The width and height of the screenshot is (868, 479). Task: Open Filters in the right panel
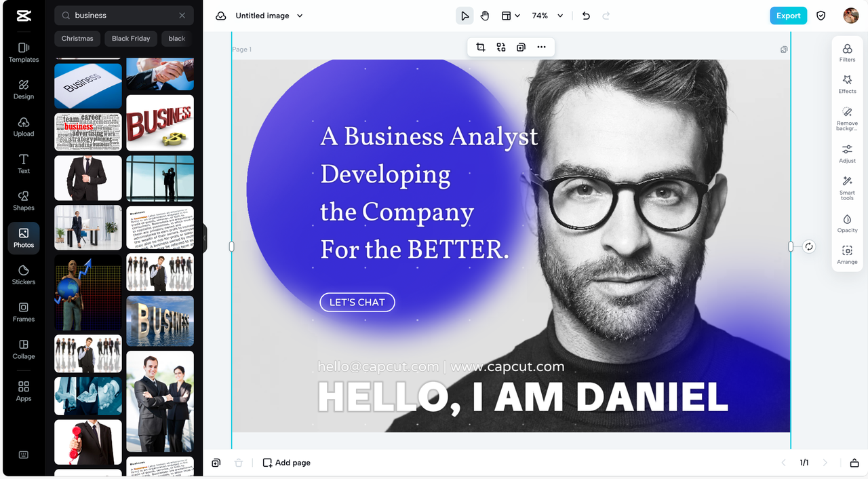coord(847,53)
